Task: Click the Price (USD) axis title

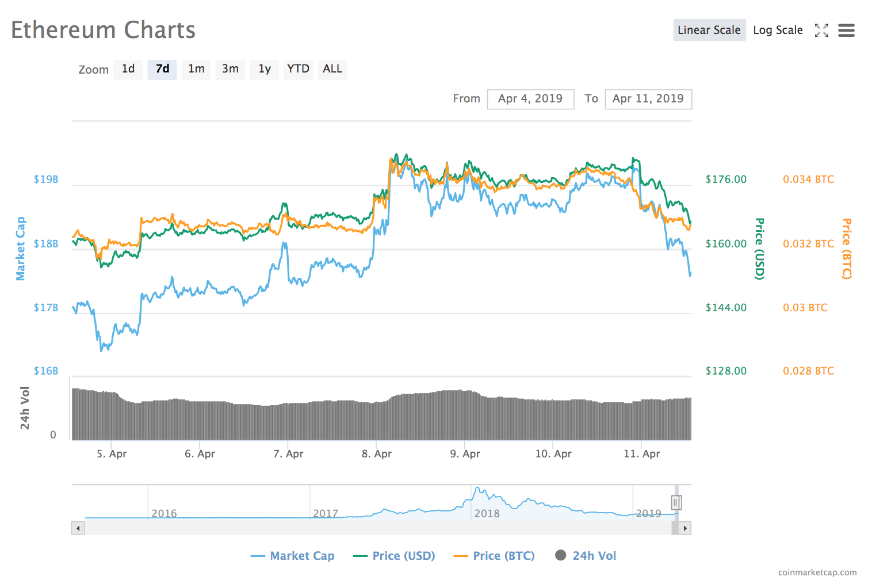Action: [x=759, y=249]
